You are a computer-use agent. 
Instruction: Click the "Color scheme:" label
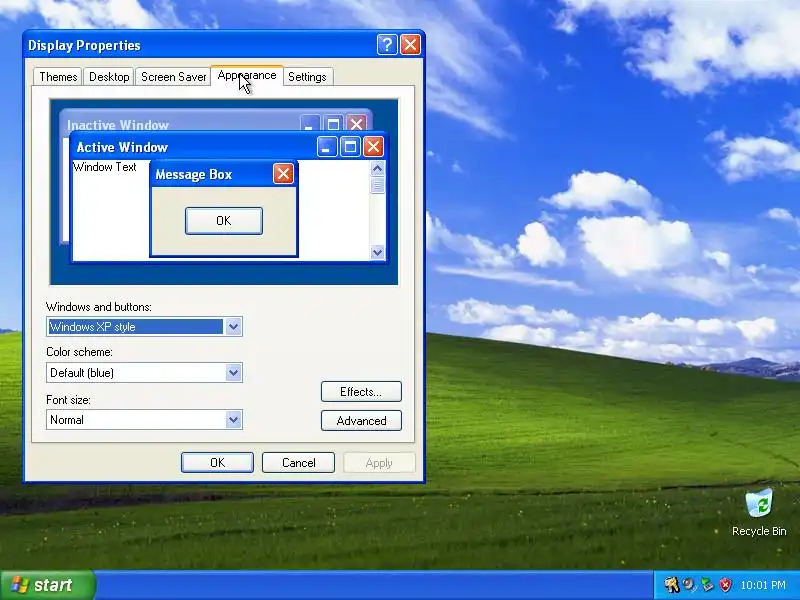pyautogui.click(x=80, y=352)
